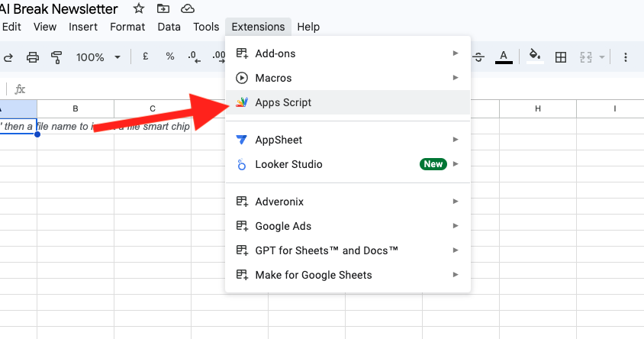This screenshot has height=339, width=644.
Task: Select column H header
Action: (x=538, y=108)
